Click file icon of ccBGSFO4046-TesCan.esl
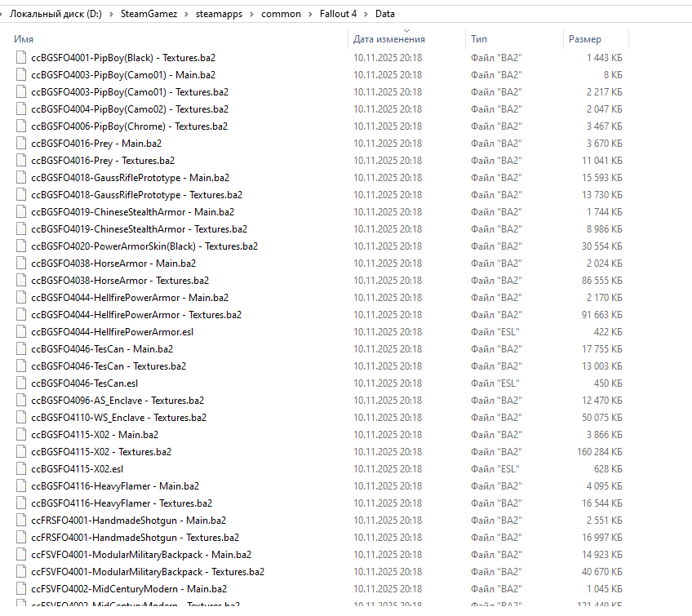Image resolution: width=692 pixels, height=616 pixels. [x=21, y=383]
